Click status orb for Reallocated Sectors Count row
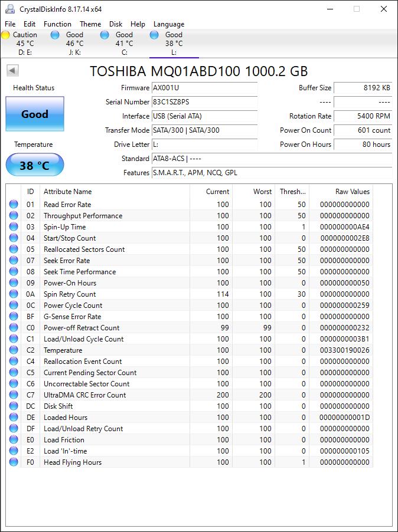 pyautogui.click(x=14, y=249)
